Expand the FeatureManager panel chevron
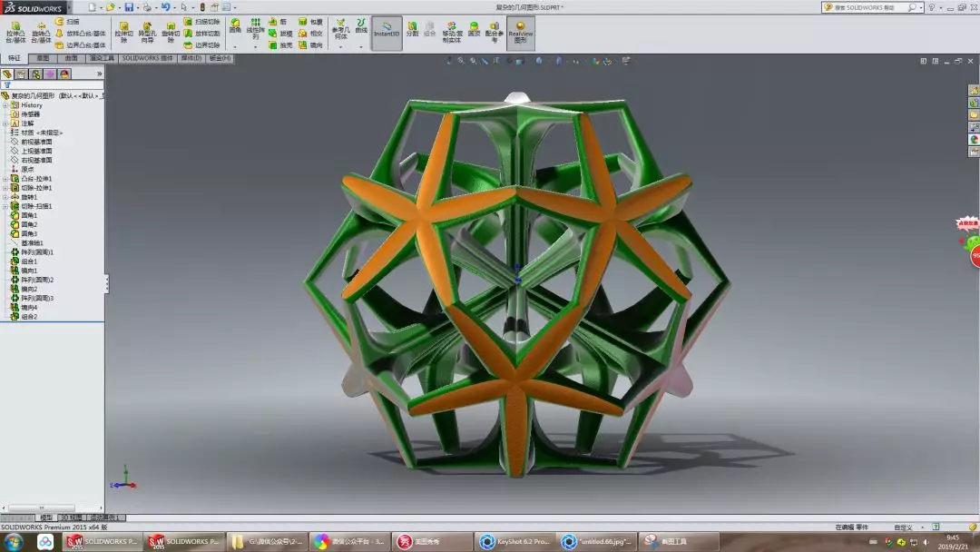This screenshot has width=980, height=552. [x=100, y=74]
